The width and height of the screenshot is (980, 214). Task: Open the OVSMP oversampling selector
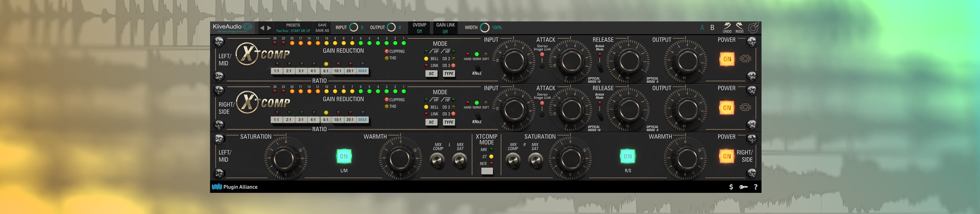click(419, 28)
